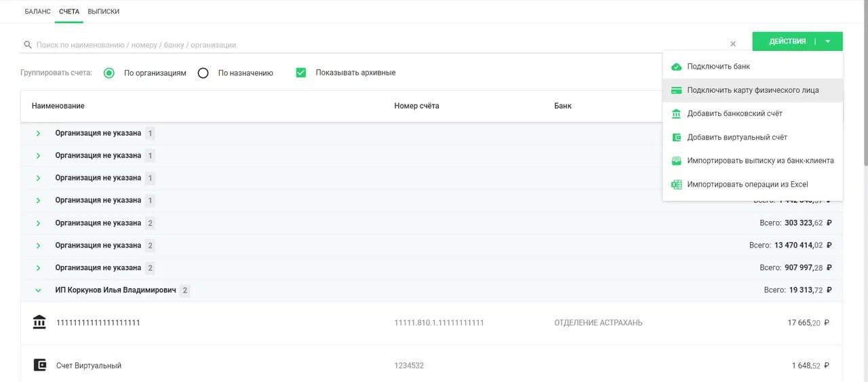Clear the search field with the X button
Viewport: 868px width, 382px height.
732,44
